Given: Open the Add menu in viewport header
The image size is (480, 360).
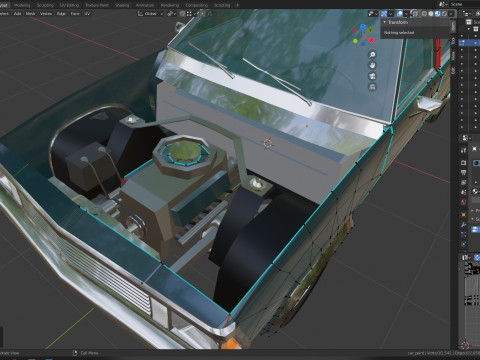Looking at the screenshot, I should (17, 14).
